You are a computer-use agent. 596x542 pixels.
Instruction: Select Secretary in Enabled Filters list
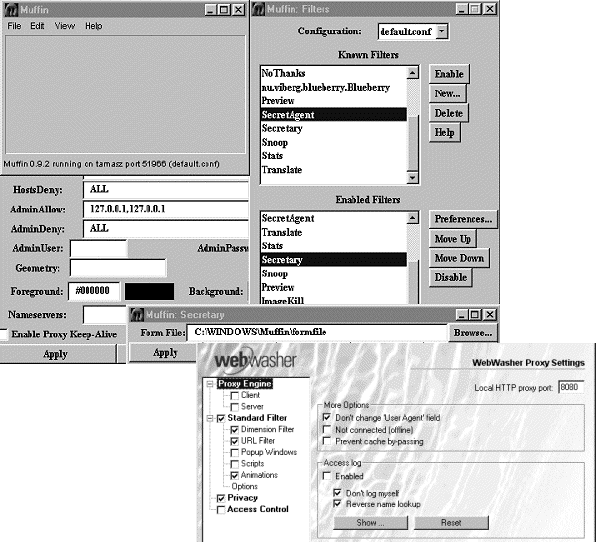click(x=334, y=260)
